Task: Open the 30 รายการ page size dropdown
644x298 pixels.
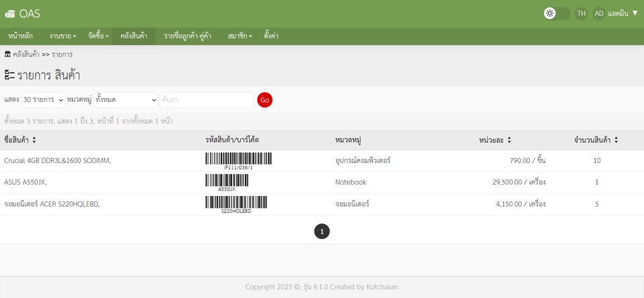Action: point(43,100)
